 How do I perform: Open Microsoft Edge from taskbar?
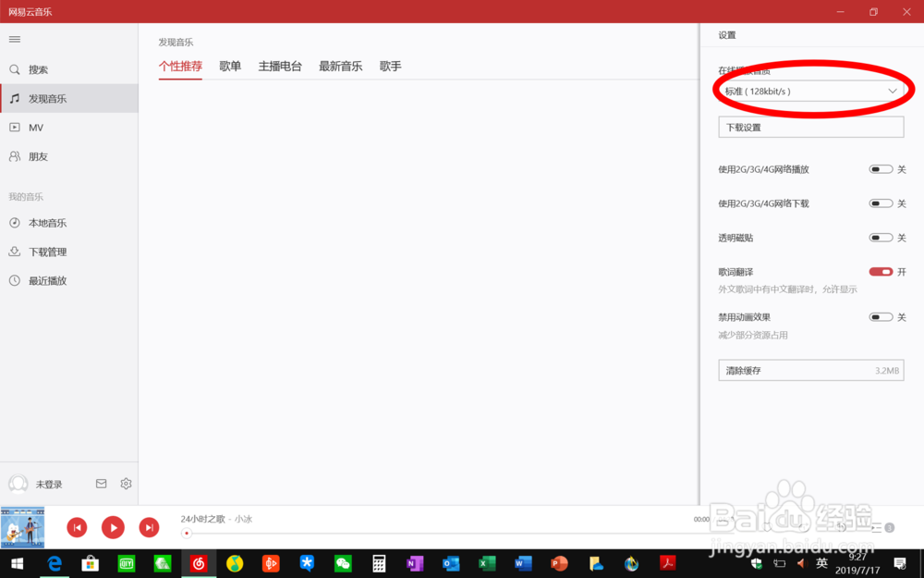55,564
